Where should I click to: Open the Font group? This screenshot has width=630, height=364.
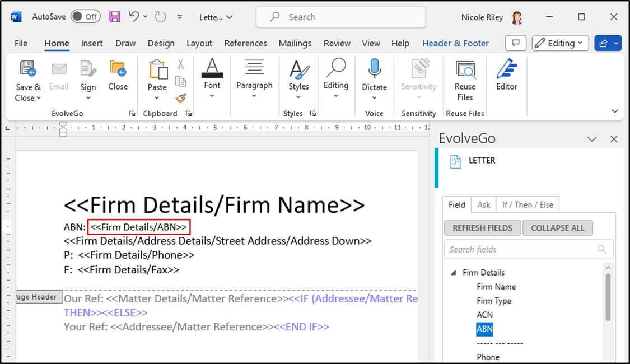click(x=212, y=78)
